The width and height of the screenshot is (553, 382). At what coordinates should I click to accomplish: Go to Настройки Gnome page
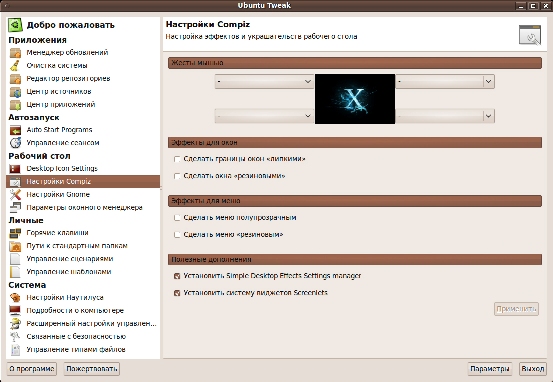click(x=58, y=195)
